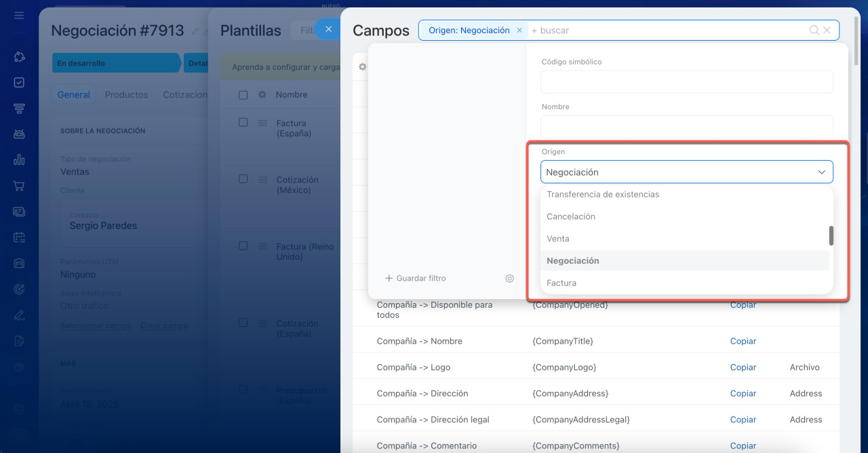Click the search magnifier icon in Campos

pos(814,31)
